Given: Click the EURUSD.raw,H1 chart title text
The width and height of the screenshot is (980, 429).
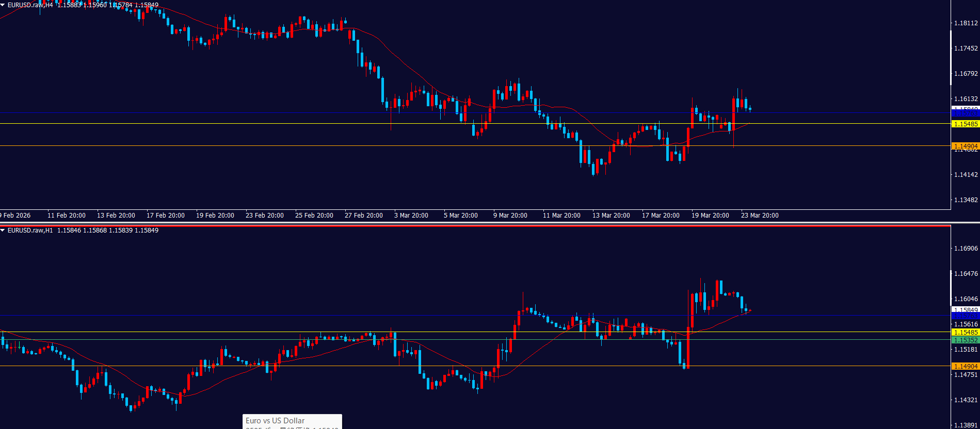Looking at the screenshot, I should click(x=30, y=230).
